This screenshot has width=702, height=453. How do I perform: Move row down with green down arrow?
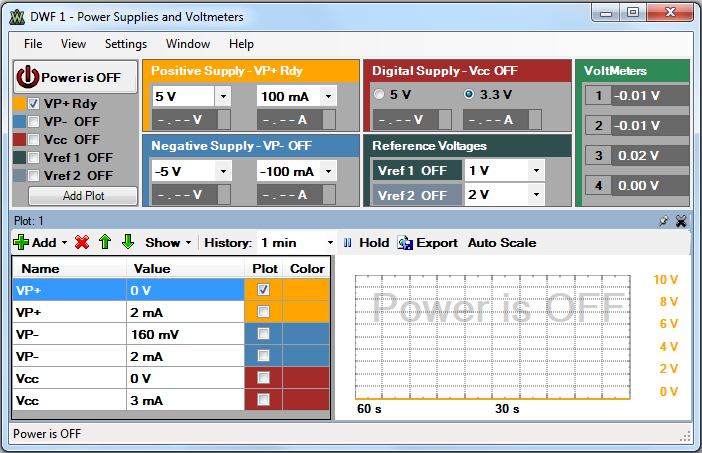[x=128, y=242]
